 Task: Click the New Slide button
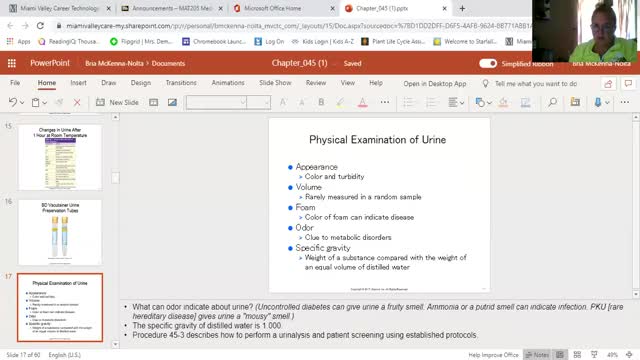pos(117,102)
